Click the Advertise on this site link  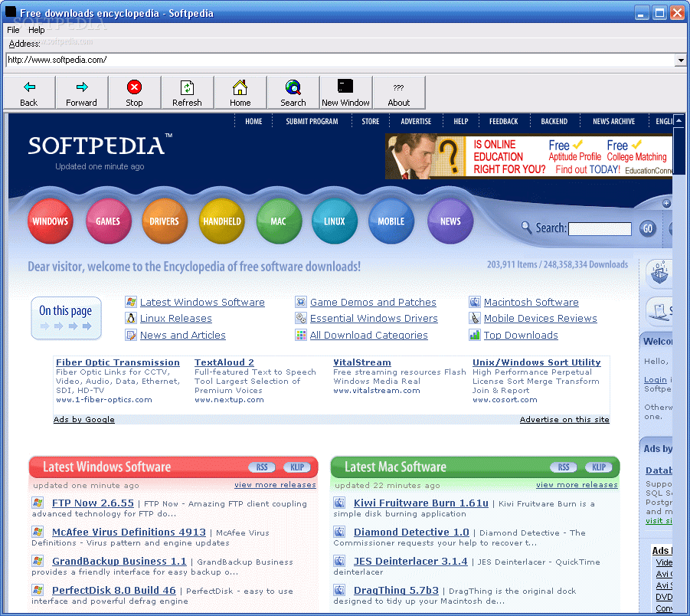click(564, 419)
